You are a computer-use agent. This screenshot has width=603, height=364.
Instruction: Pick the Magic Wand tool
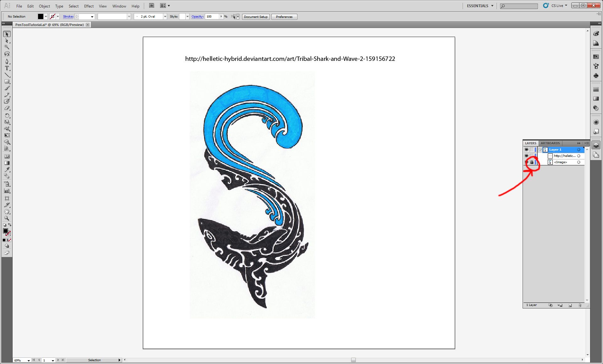tap(7, 47)
